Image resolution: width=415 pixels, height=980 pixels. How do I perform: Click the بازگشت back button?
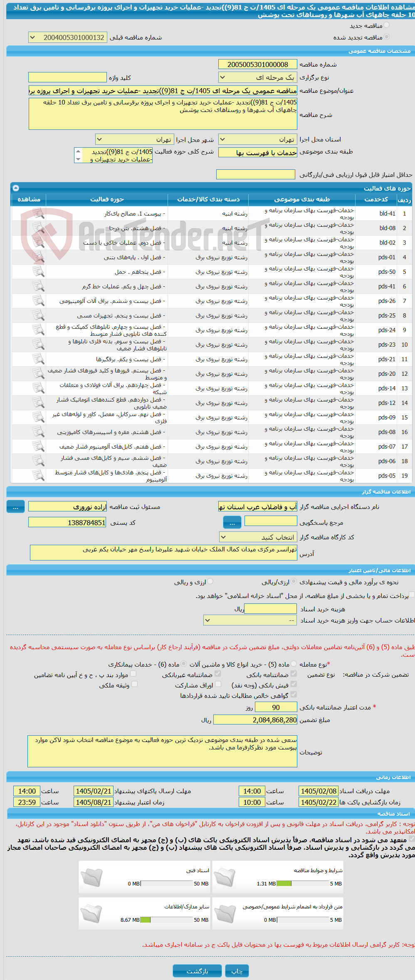pyautogui.click(x=197, y=971)
